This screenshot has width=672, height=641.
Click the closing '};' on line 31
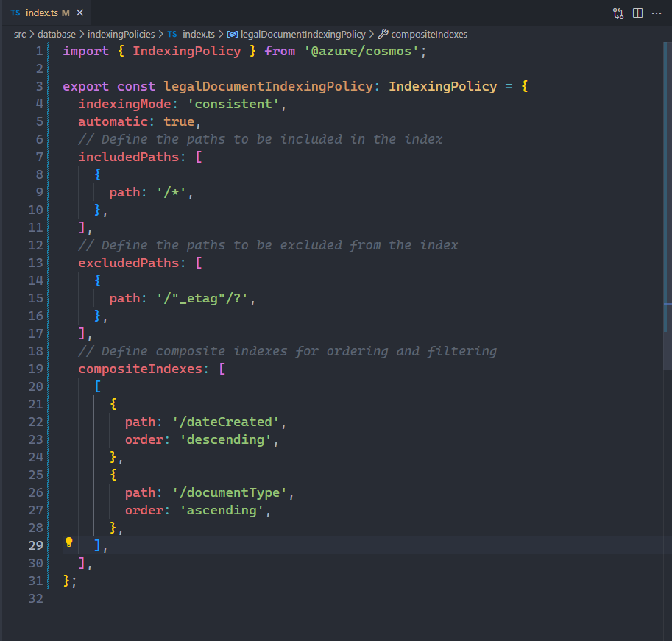pos(69,581)
